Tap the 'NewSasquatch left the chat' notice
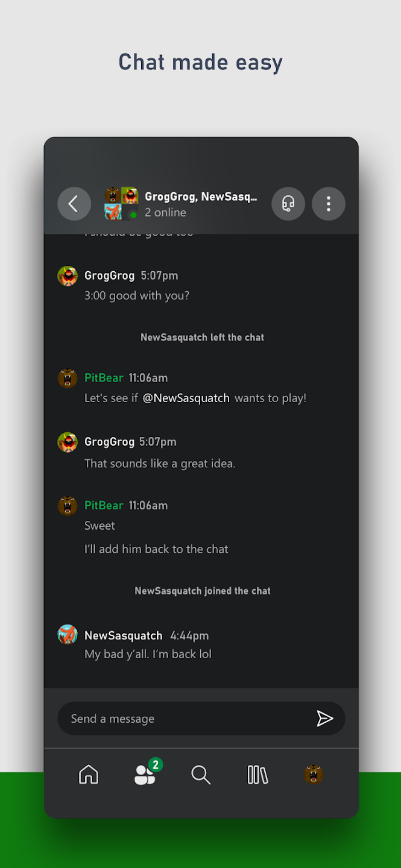 point(202,337)
